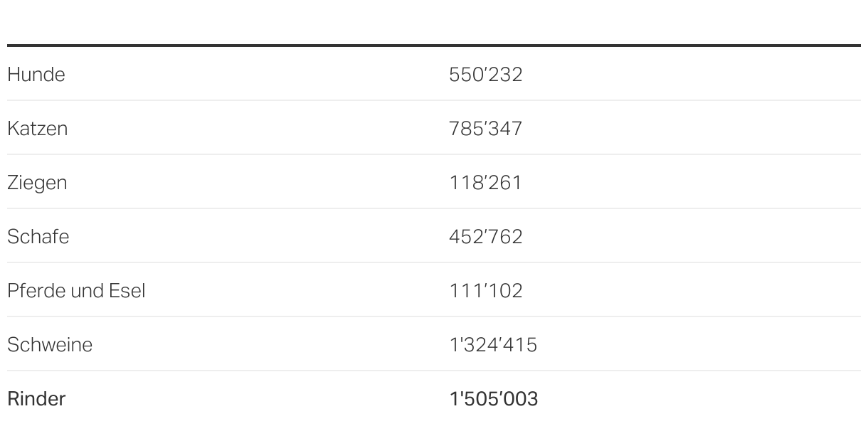This screenshot has height=431, width=868.
Task: Click the bold Rinder label
Action: 36,399
